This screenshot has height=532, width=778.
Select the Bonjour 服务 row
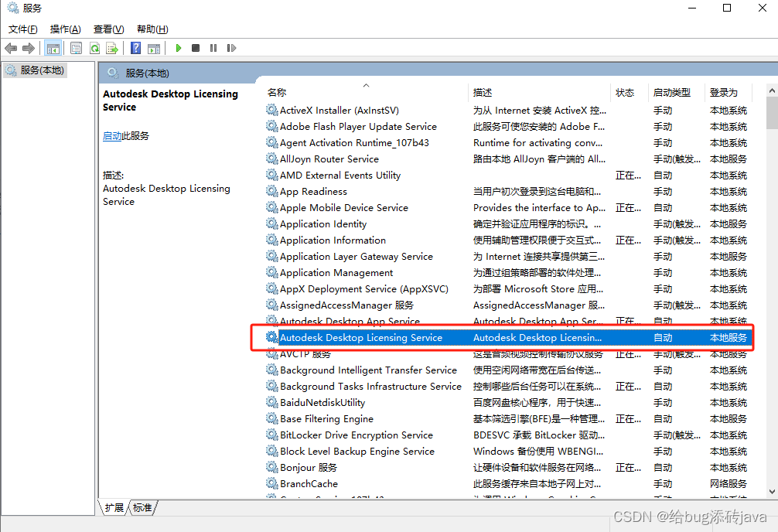point(509,468)
